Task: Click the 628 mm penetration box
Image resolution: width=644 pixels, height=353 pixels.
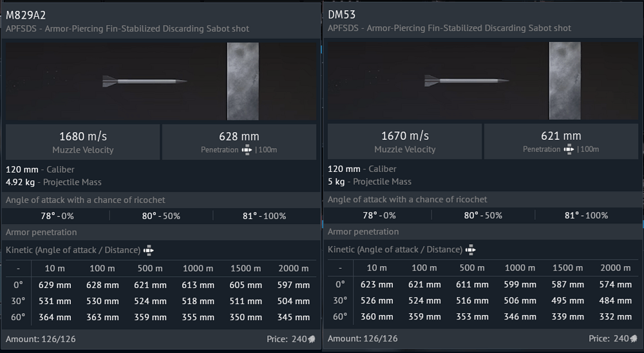Action: [239, 142]
